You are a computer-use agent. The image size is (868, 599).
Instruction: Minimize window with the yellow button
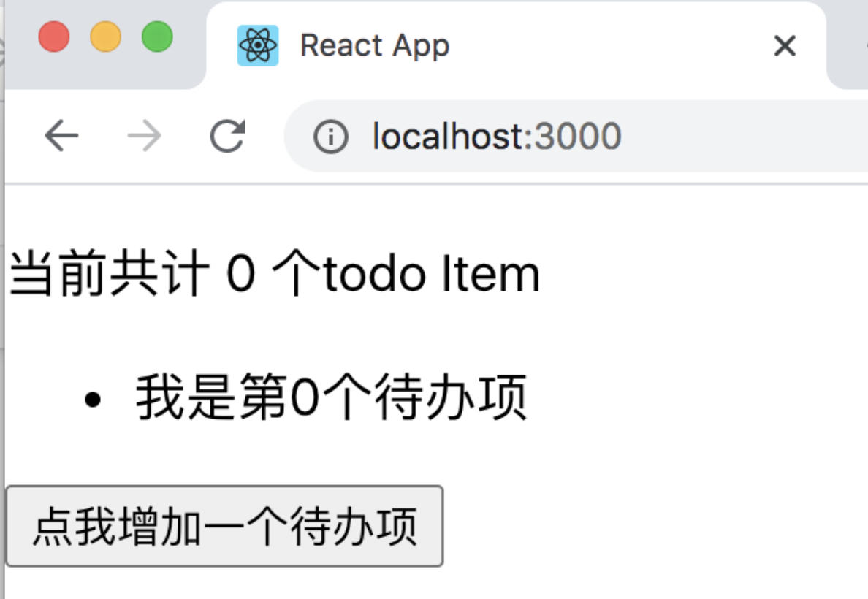[x=106, y=37]
